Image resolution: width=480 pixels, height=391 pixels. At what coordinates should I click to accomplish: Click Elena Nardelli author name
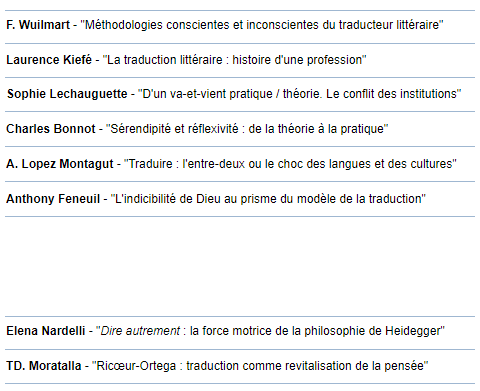46,331
